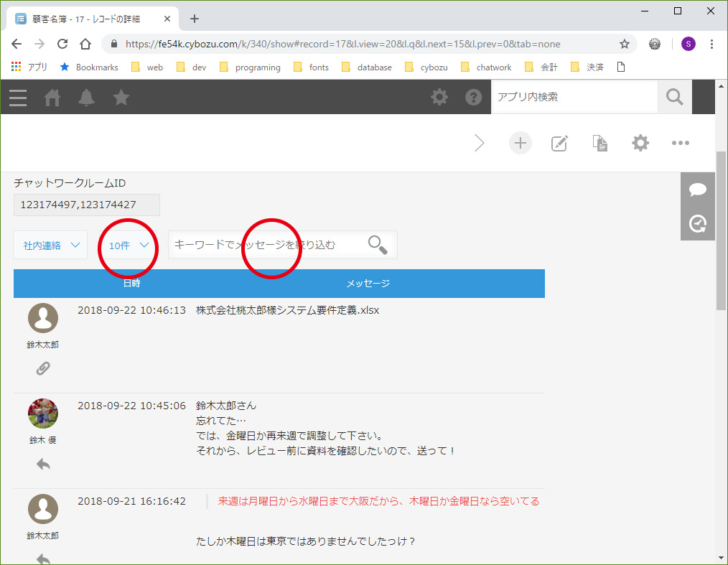Open the Chrome profile avatar S
This screenshot has height=565, width=728.
688,44
